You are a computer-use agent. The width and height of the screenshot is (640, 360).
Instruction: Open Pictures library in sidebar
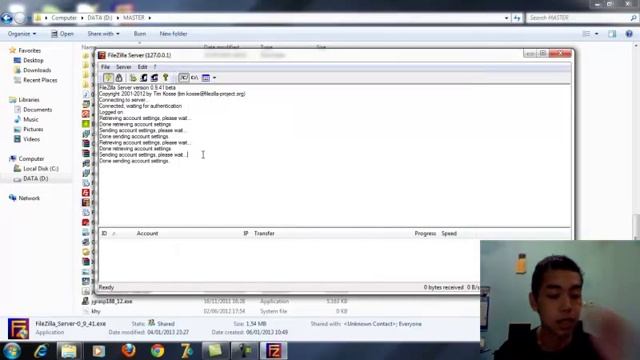pos(29,129)
